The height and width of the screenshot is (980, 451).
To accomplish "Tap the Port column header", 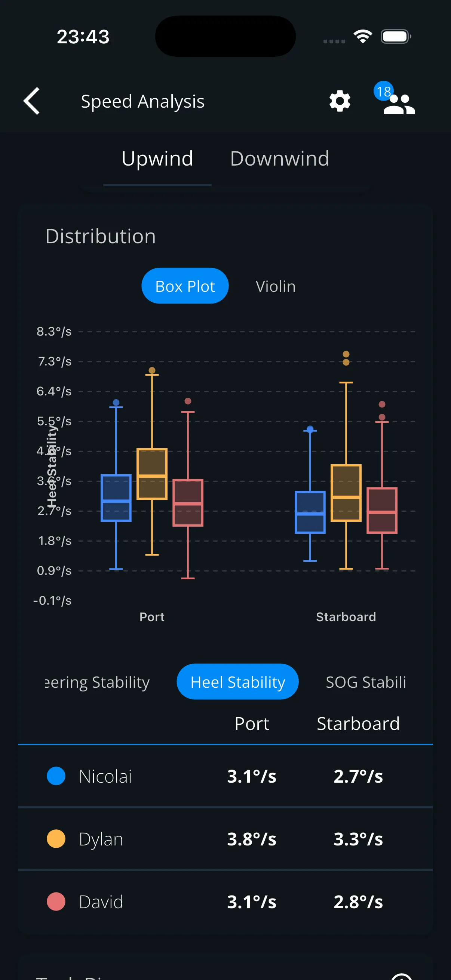I will click(x=252, y=723).
